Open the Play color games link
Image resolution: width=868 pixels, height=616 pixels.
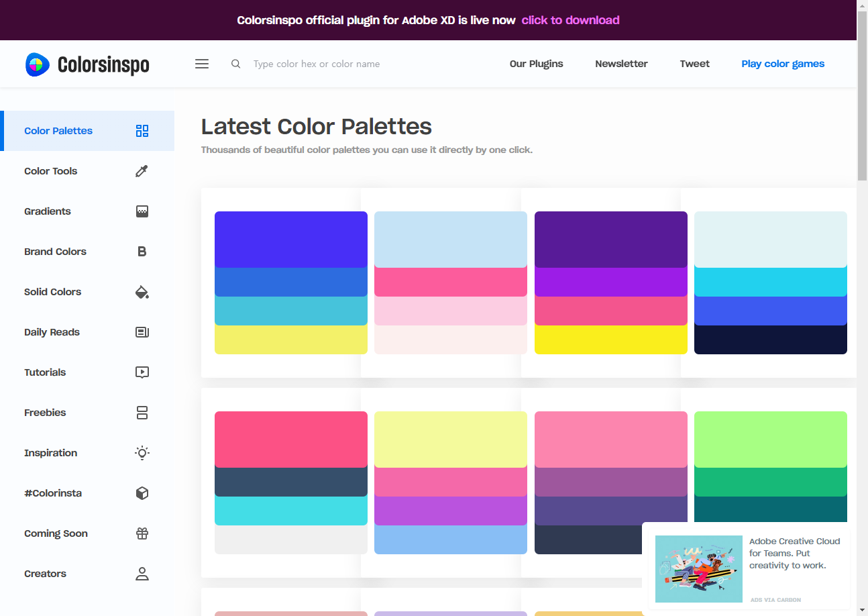783,64
